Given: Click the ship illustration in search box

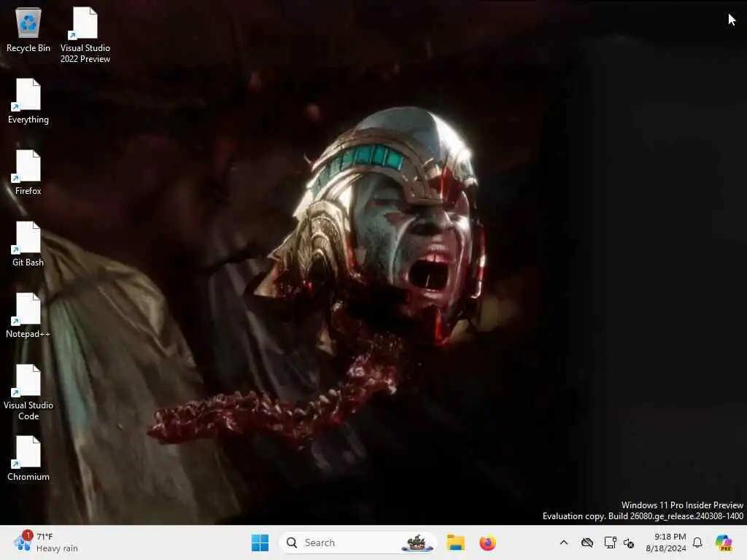Looking at the screenshot, I should [x=417, y=542].
